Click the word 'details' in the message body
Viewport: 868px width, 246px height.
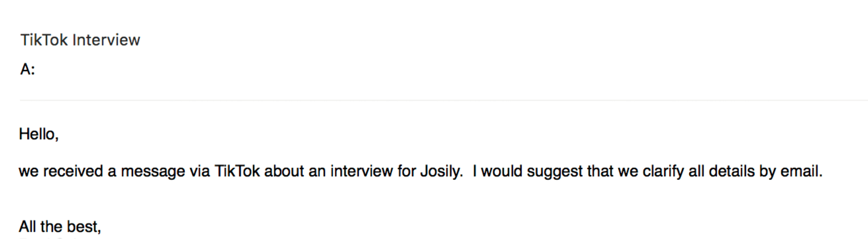point(732,171)
